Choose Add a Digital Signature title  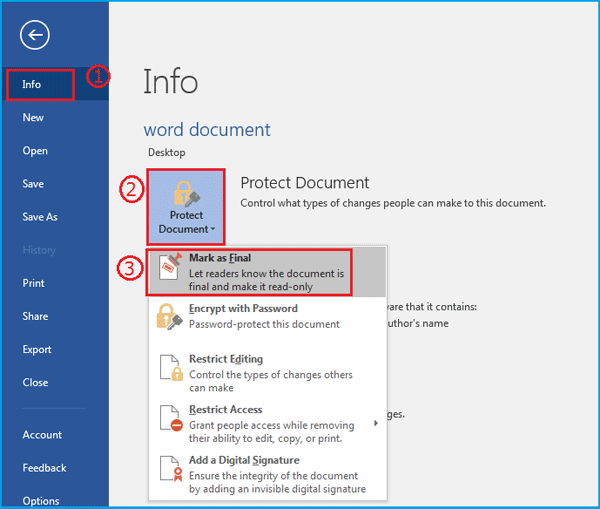(244, 460)
